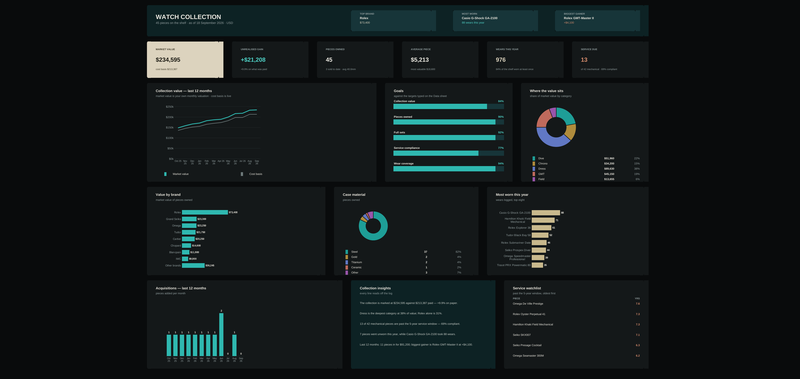Click the Steel material legend swatch
This screenshot has height=379, width=800.
347,251
